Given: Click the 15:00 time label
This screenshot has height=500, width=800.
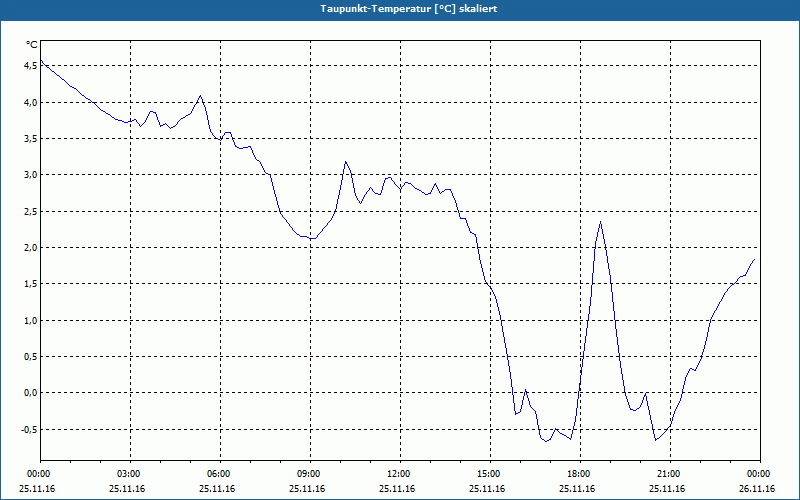Looking at the screenshot, I should pyautogui.click(x=490, y=474).
